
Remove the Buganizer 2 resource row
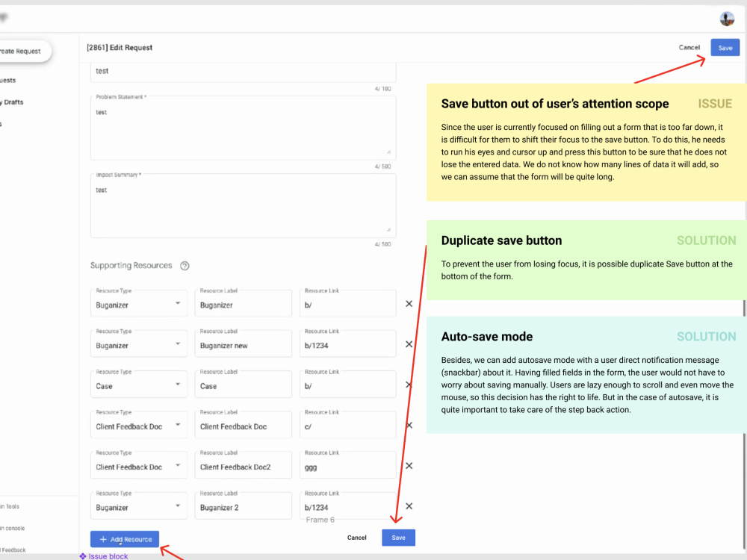(409, 506)
